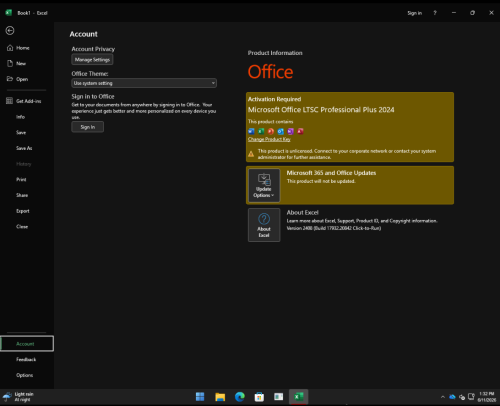The width and height of the screenshot is (500, 406).
Task: Open the Windows Start menu
Action: coord(200,397)
